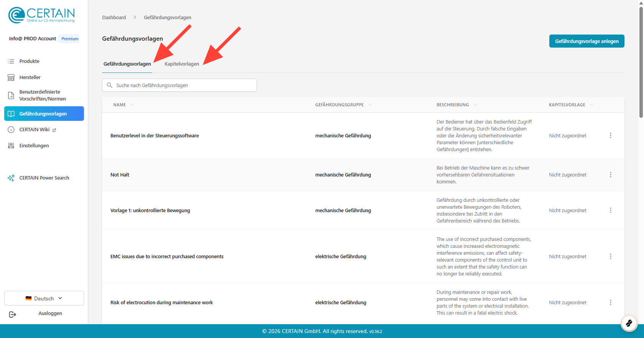Image resolution: width=644 pixels, height=338 pixels.
Task: Open the three-dot menu for Benutzerlevel in der Steuerungssoftware
Action: point(611,135)
